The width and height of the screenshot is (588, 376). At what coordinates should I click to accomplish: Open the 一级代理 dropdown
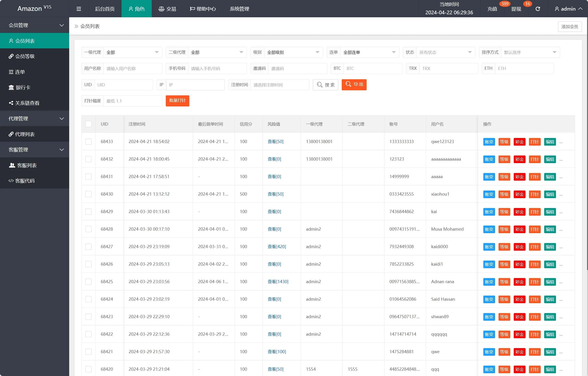coord(133,52)
